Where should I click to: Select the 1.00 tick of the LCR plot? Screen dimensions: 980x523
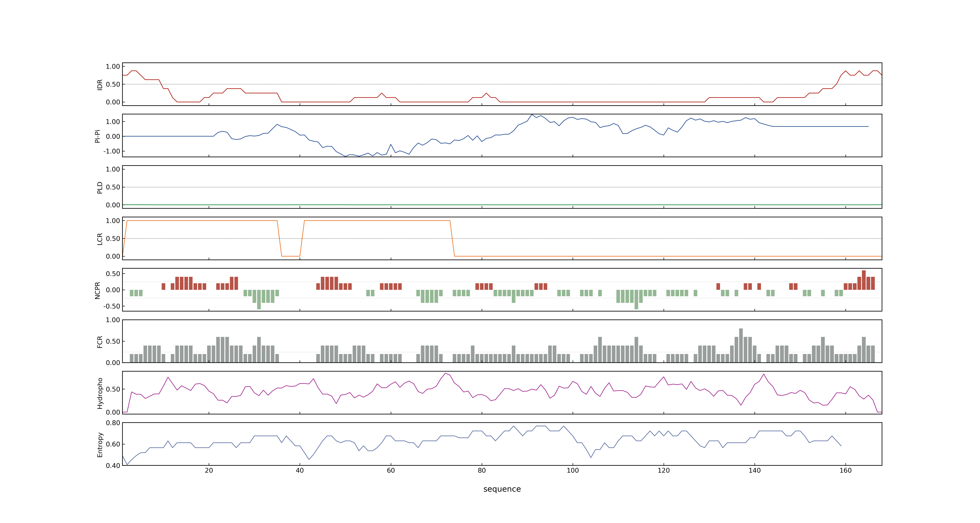(x=113, y=221)
